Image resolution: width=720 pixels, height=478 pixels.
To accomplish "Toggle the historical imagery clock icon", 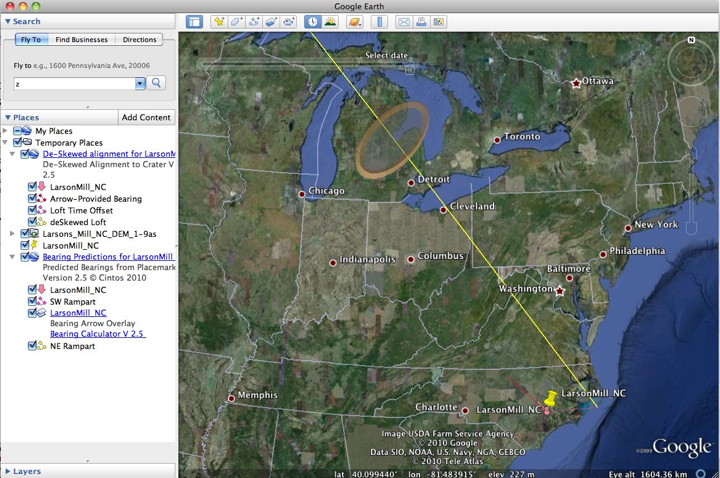I will [313, 21].
